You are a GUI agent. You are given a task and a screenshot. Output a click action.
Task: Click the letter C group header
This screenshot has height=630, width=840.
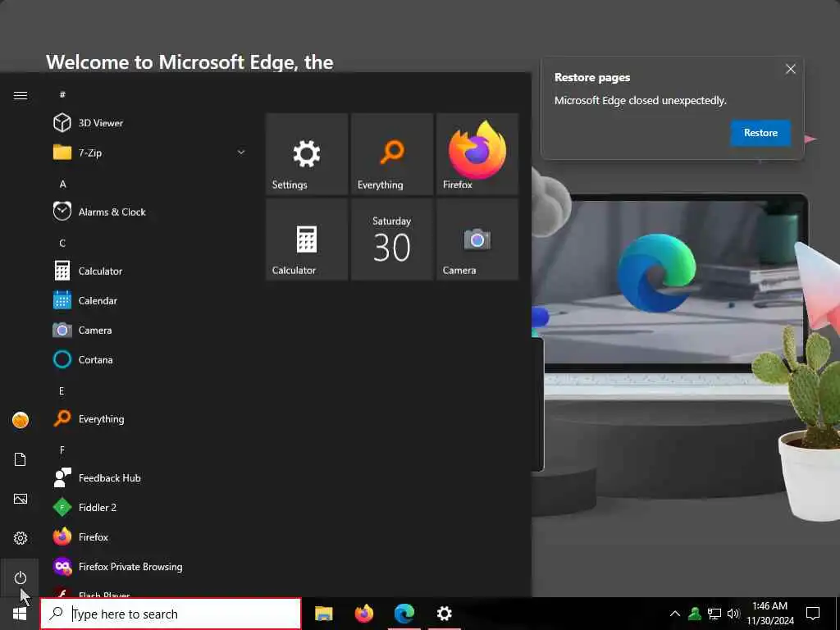click(62, 243)
